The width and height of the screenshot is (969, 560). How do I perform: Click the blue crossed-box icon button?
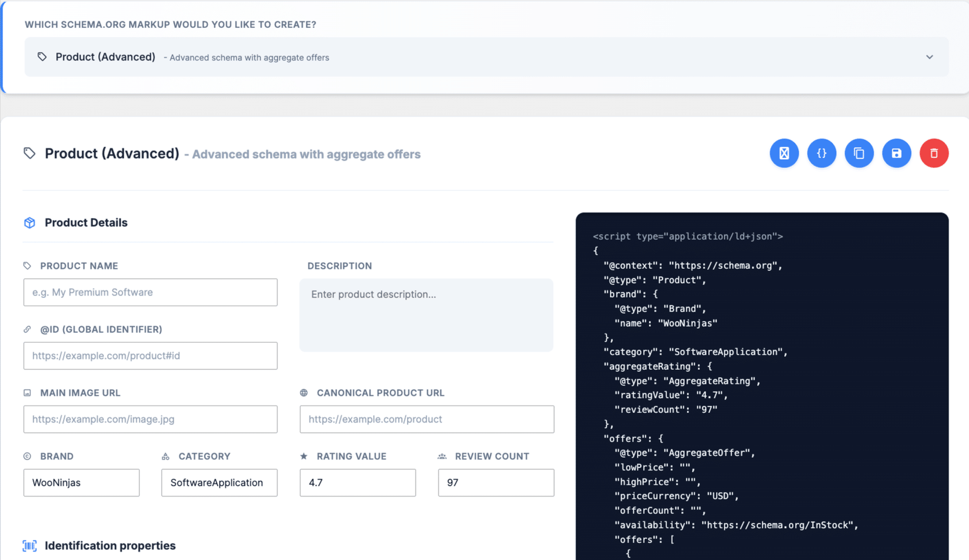(784, 153)
